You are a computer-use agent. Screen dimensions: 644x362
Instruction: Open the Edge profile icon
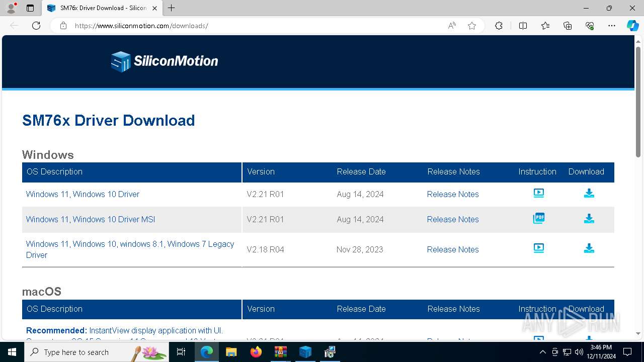[x=11, y=8]
